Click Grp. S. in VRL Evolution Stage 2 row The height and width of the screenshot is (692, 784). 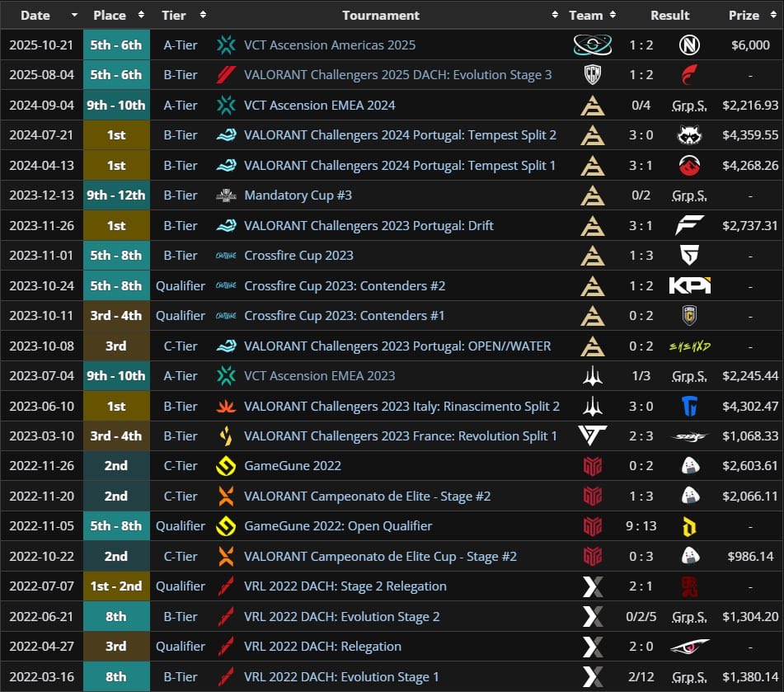click(x=689, y=617)
